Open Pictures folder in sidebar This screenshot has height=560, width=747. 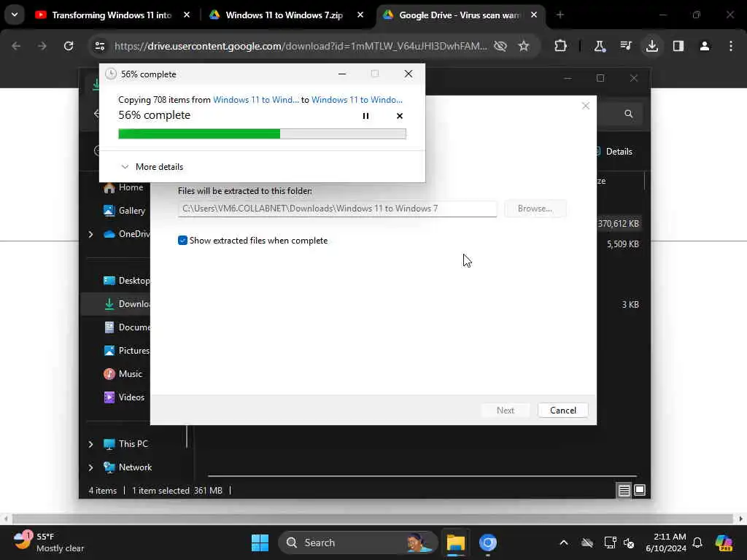[127, 351]
